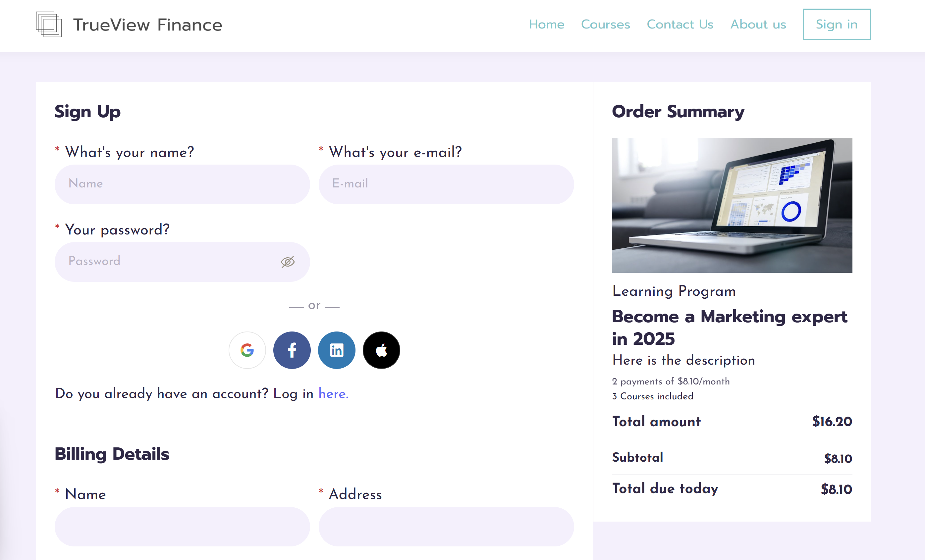The height and width of the screenshot is (560, 925).
Task: Click the E-mail input field
Action: 446,184
